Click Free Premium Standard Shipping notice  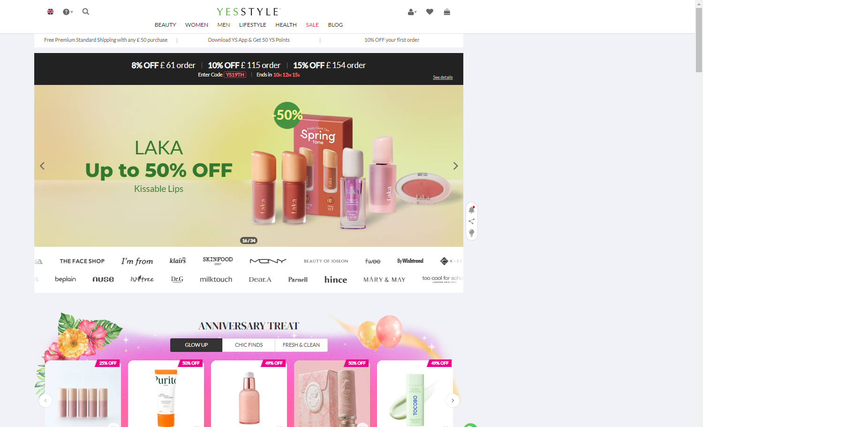[x=106, y=40]
